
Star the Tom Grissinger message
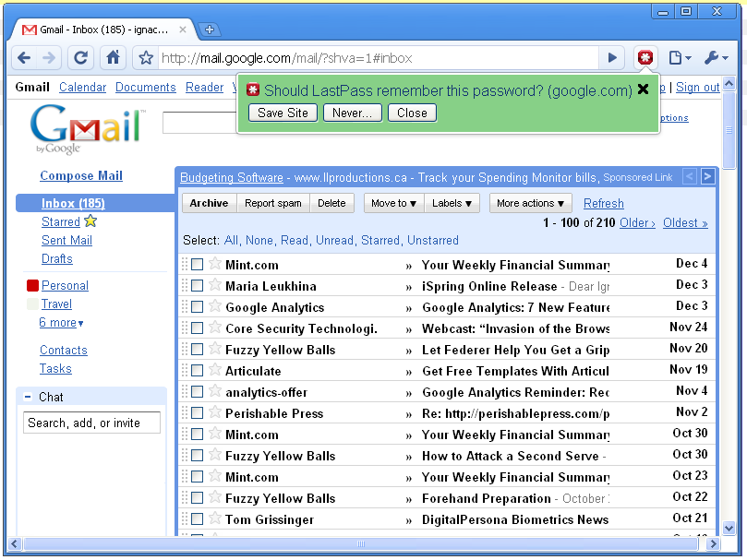(x=215, y=518)
